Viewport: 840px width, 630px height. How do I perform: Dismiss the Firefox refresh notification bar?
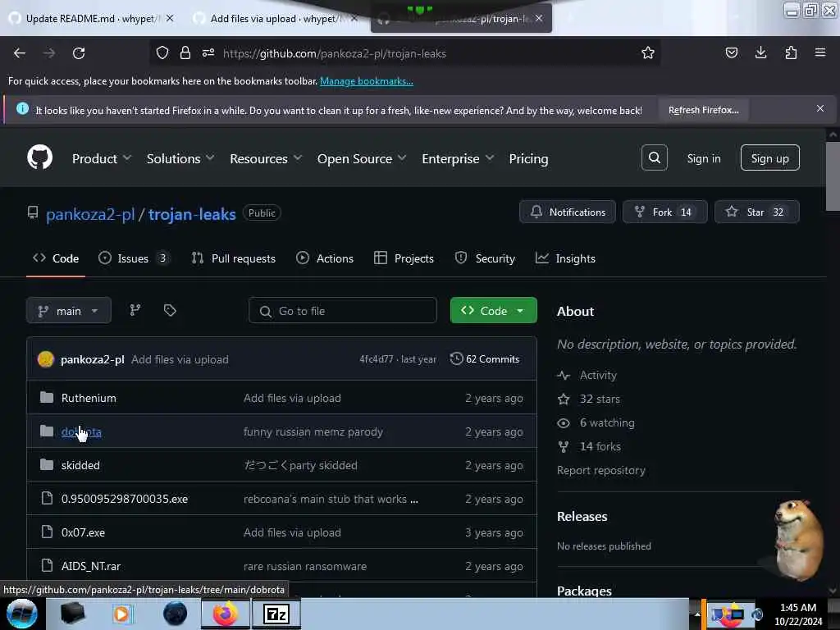click(820, 109)
